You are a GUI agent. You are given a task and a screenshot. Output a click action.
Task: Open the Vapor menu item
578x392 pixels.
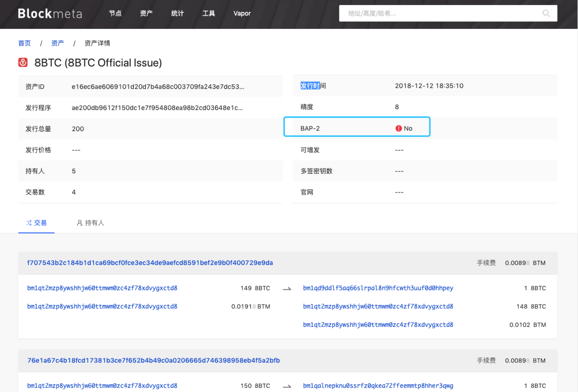click(242, 14)
